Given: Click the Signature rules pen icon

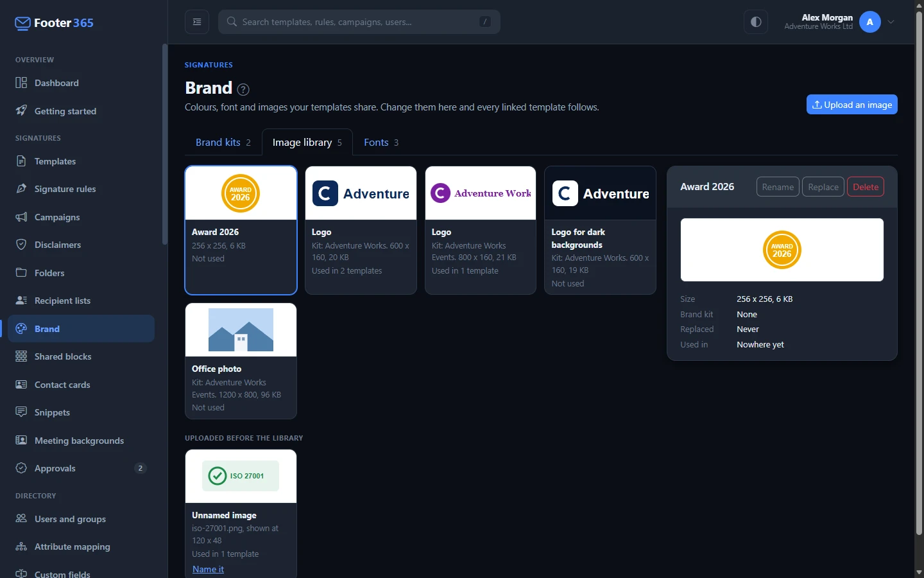Looking at the screenshot, I should 21,189.
